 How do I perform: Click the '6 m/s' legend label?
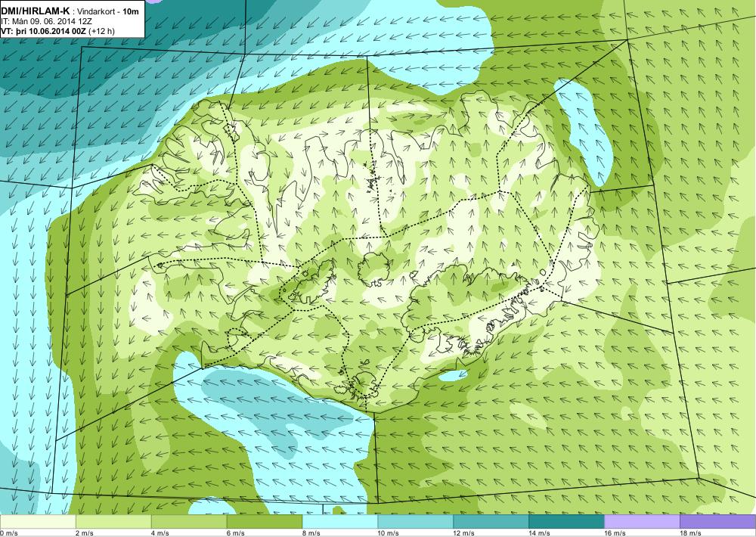click(x=236, y=533)
